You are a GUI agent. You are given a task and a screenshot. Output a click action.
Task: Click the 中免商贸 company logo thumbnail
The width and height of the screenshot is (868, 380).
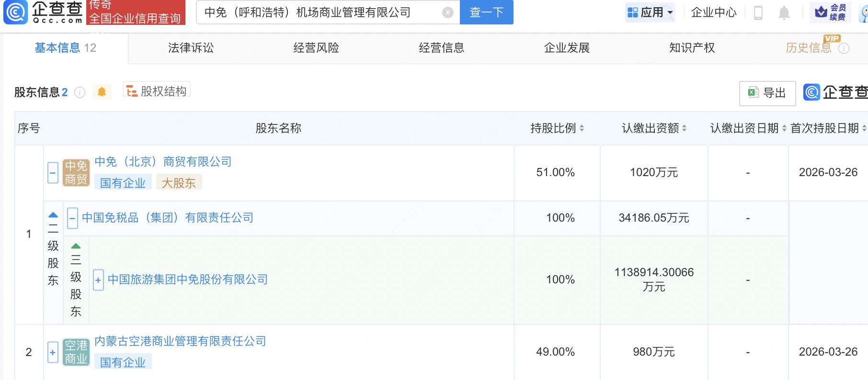click(76, 173)
